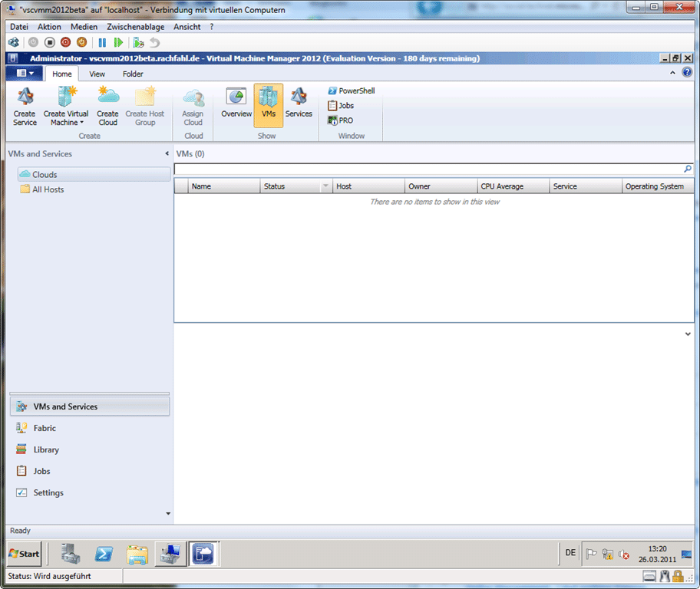This screenshot has height=589, width=700.
Task: Click the Snapshot toolbar icon
Action: click(138, 42)
